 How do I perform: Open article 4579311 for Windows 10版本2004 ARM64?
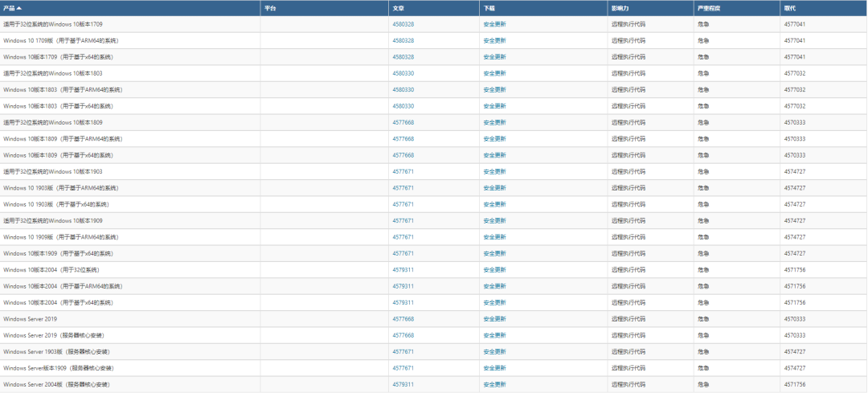(403, 286)
